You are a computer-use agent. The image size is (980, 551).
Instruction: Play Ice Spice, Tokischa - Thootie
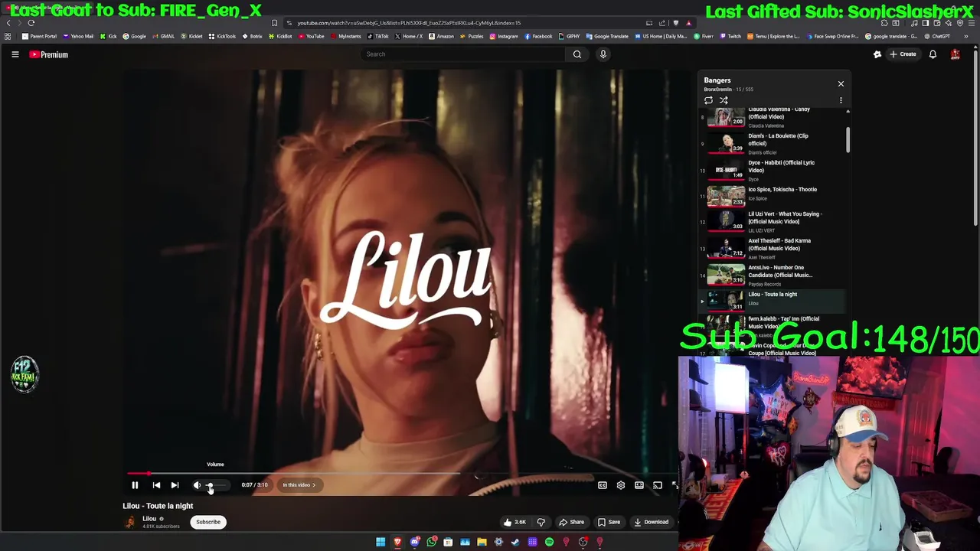tap(772, 196)
